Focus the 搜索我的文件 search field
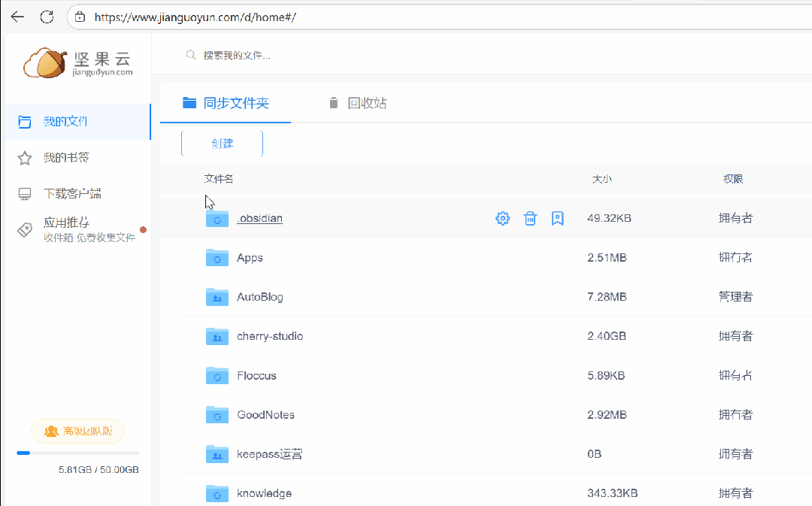The height and width of the screenshot is (506, 812). (x=237, y=56)
